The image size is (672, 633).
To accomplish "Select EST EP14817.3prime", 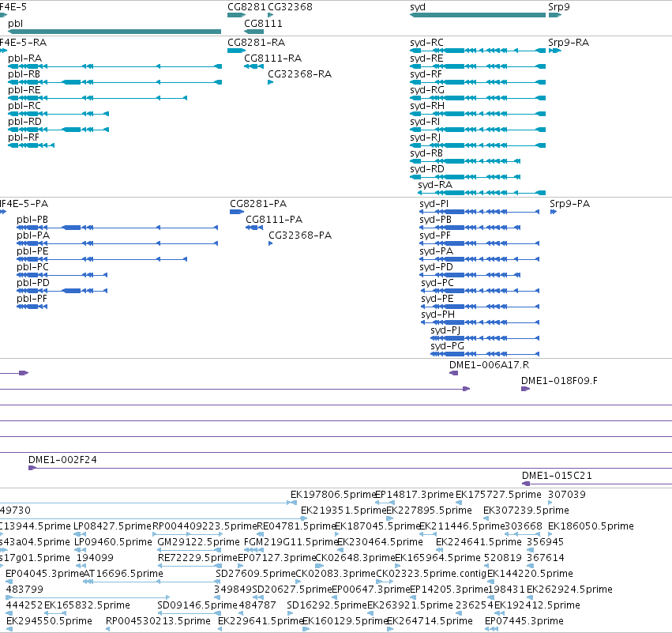I will tap(385, 503).
